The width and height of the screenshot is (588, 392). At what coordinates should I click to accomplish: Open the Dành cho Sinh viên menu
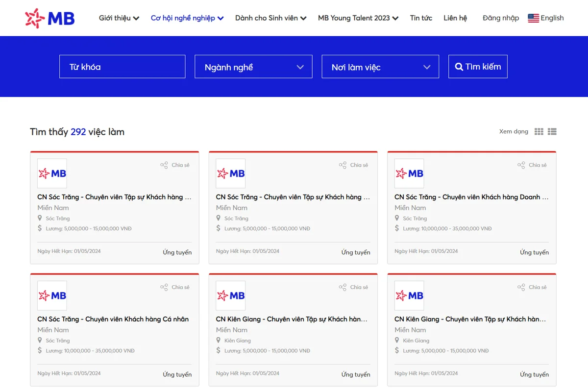[x=271, y=18]
